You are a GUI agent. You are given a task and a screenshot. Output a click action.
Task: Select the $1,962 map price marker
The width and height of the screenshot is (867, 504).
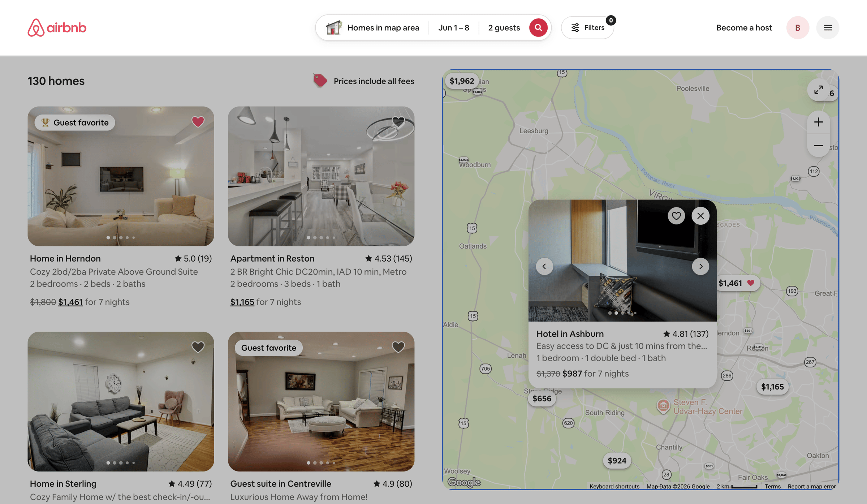(462, 81)
